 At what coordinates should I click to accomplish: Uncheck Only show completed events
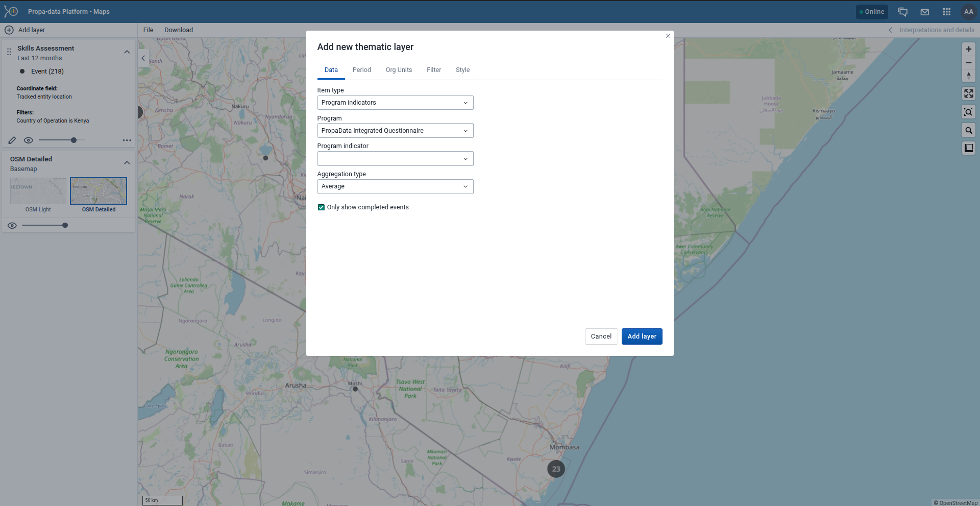coord(321,207)
